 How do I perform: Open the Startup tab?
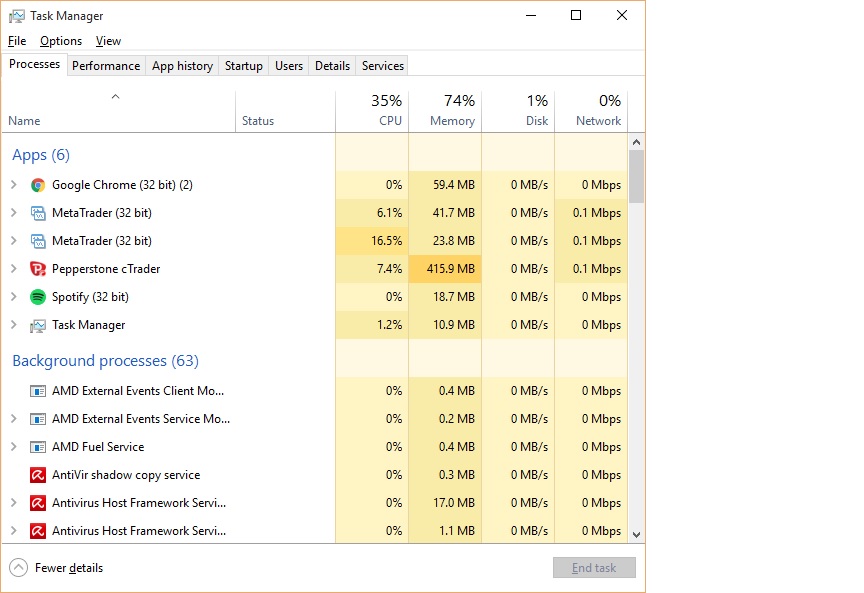[244, 66]
